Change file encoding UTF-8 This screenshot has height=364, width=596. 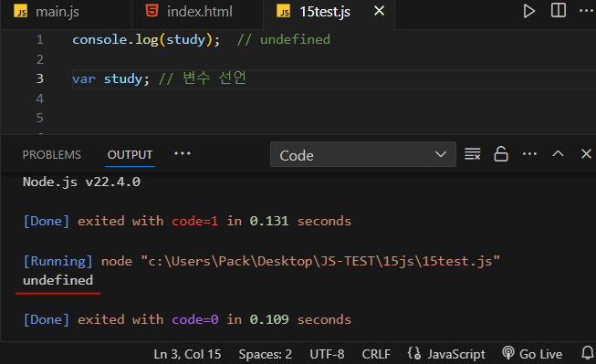[x=327, y=354]
